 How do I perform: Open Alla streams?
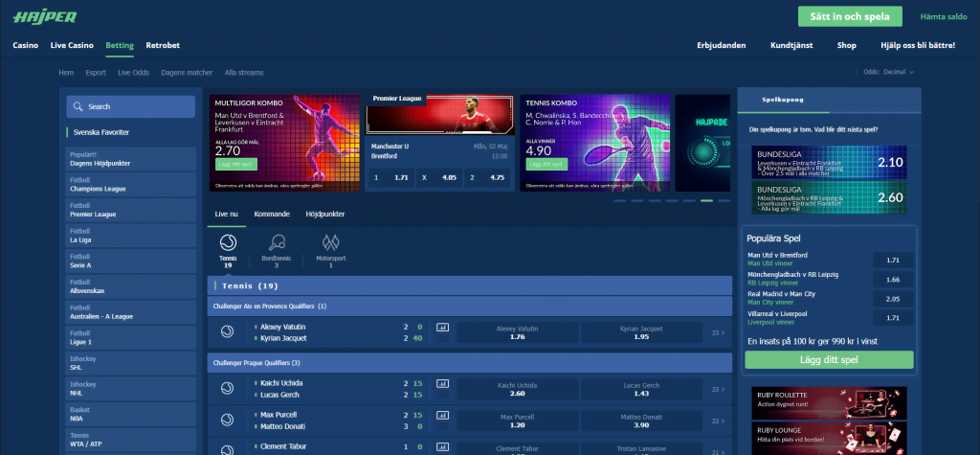(244, 73)
